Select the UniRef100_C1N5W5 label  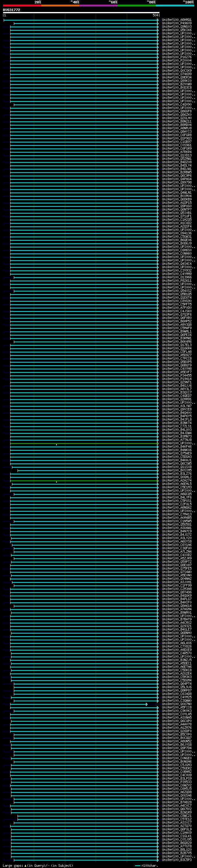pos(177,521)
